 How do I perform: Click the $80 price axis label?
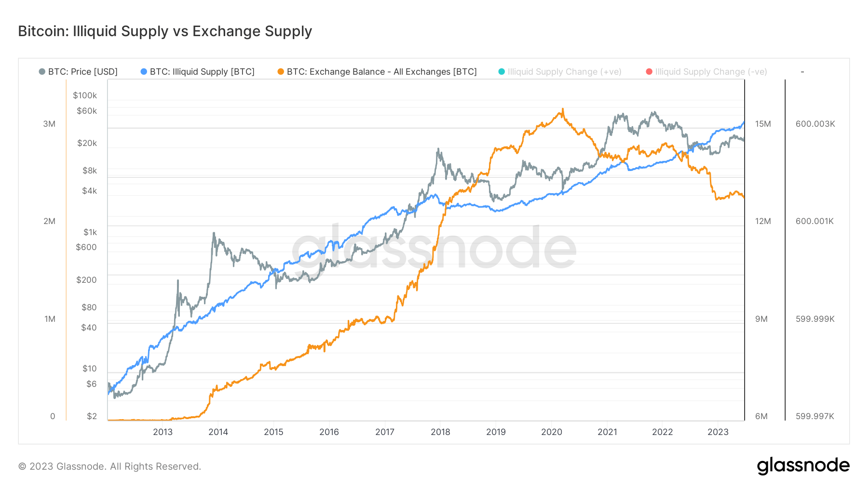click(89, 307)
